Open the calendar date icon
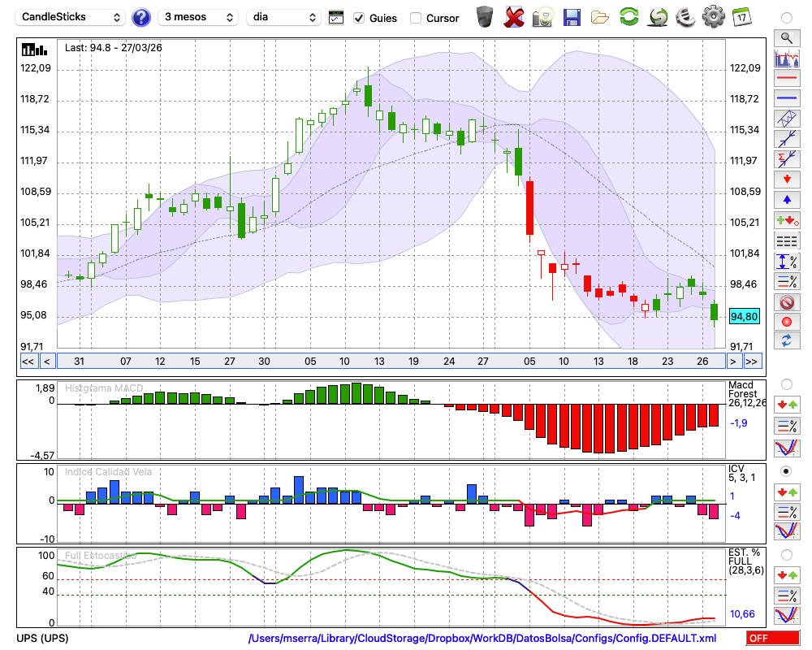The image size is (812, 650). point(741,17)
